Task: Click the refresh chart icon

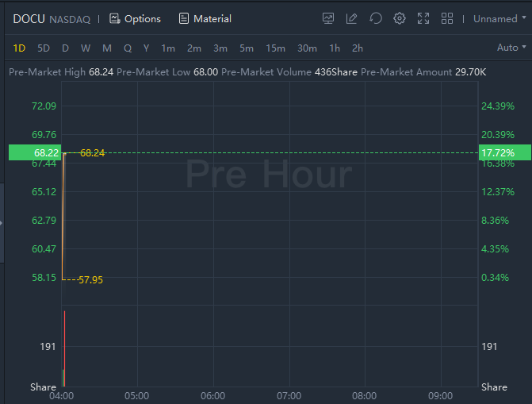Action: 376,18
